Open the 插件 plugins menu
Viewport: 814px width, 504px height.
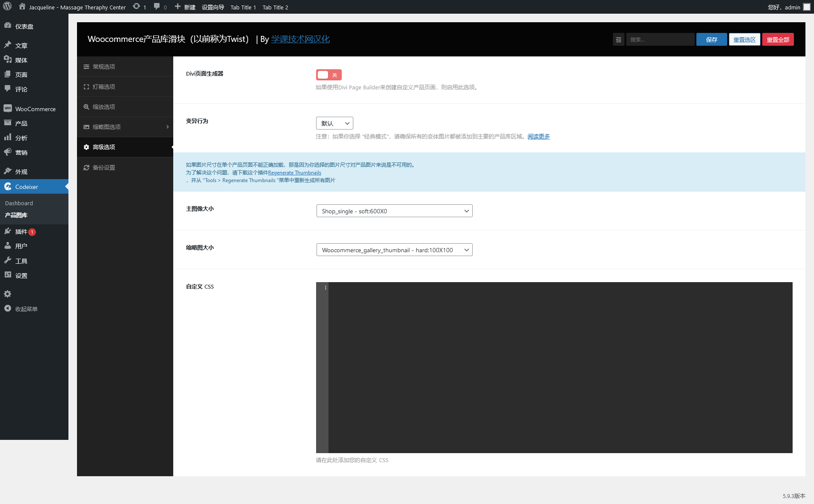pyautogui.click(x=21, y=232)
